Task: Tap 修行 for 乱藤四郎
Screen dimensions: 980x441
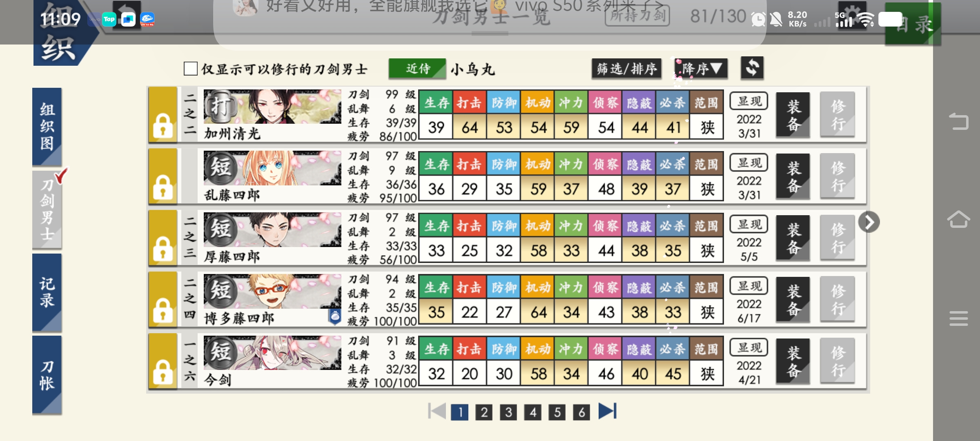Action: tap(837, 176)
